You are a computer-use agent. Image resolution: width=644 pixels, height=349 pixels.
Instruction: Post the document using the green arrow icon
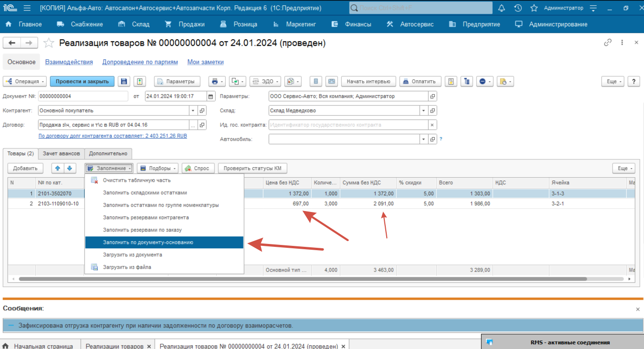pos(139,82)
